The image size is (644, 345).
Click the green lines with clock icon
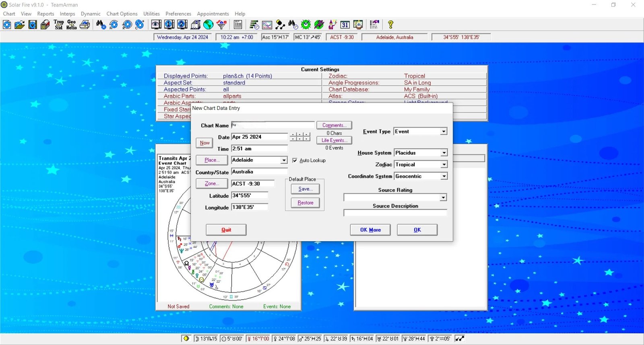254,25
